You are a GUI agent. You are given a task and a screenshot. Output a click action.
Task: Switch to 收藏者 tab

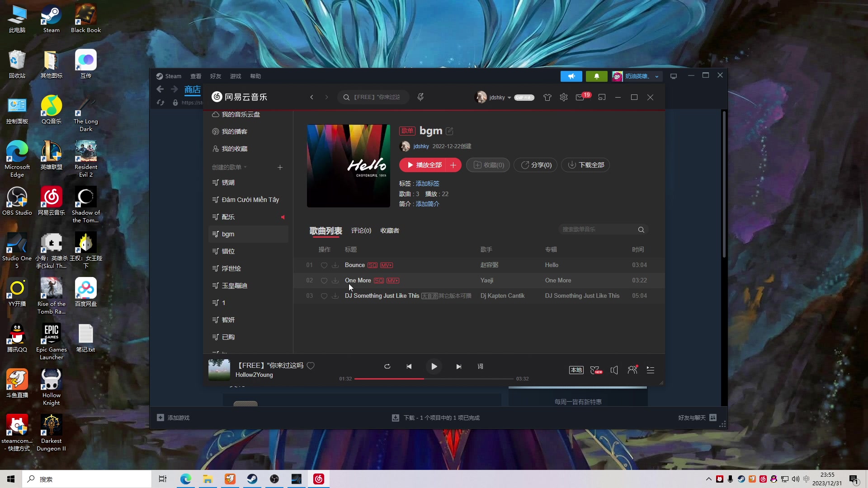[390, 230]
